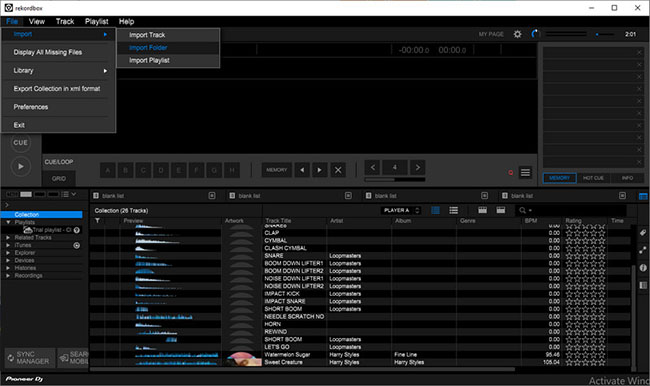Image resolution: width=650 pixels, height=386 pixels.
Task: Open the settings gear icon
Action: 517,34
